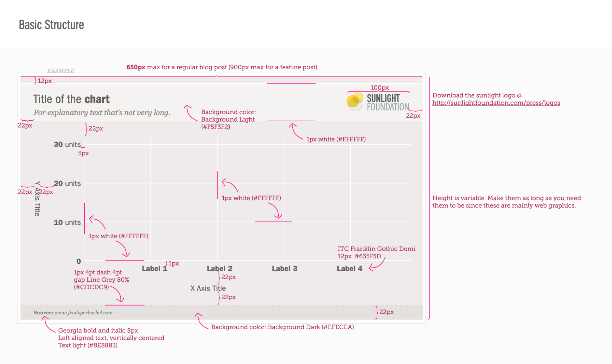This screenshot has height=364, width=612.
Task: Click the italic explanatory subtitle text
Action: click(x=102, y=113)
